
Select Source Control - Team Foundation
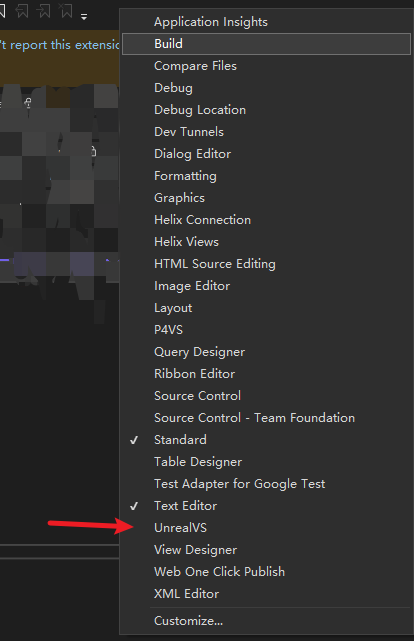click(x=266, y=418)
